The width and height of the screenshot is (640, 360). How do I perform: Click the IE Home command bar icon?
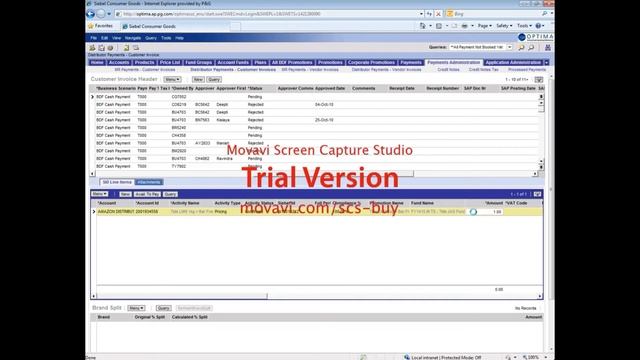coord(423,26)
